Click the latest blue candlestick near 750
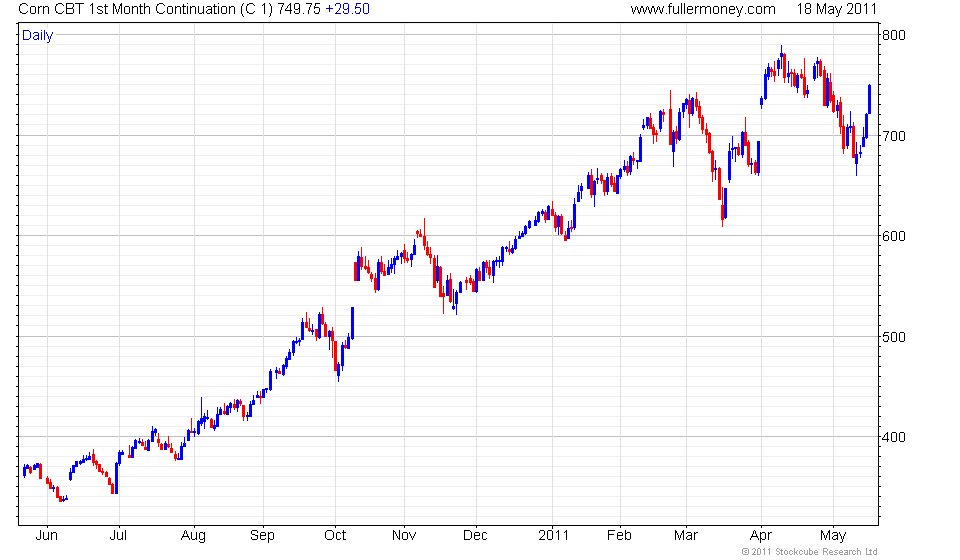This screenshot has width=960, height=560. (x=869, y=99)
